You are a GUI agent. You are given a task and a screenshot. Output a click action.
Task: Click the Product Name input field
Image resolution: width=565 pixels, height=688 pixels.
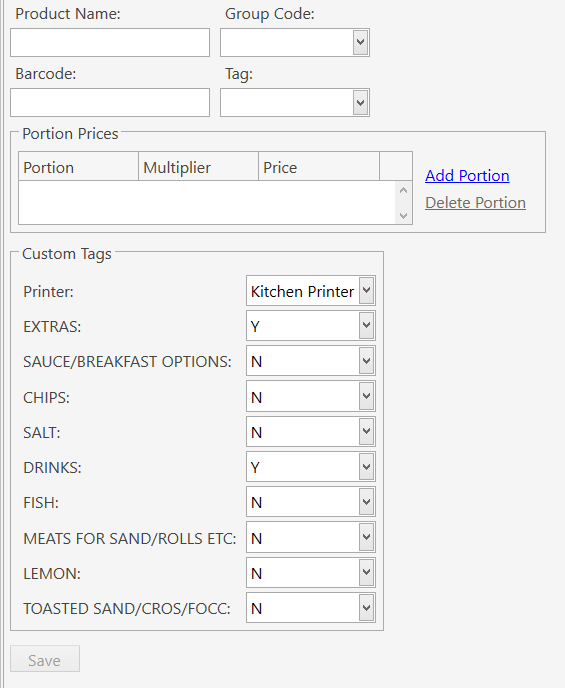point(110,43)
